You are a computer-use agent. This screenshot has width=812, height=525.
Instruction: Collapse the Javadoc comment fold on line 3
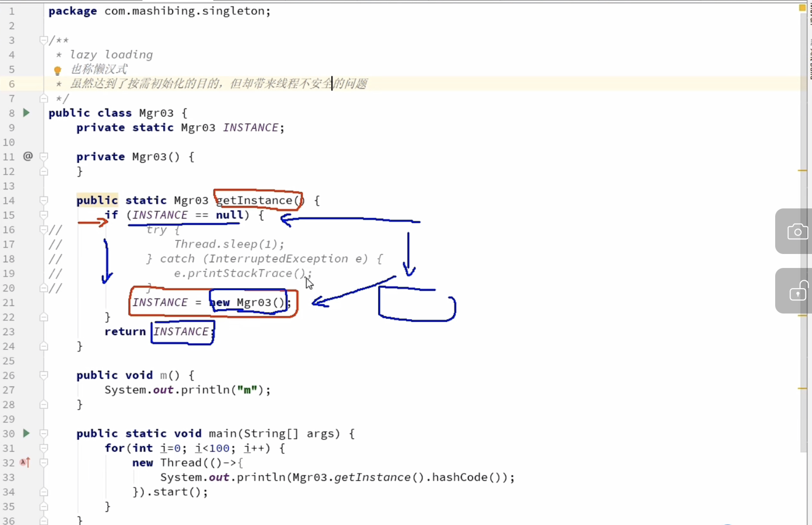[x=44, y=40]
